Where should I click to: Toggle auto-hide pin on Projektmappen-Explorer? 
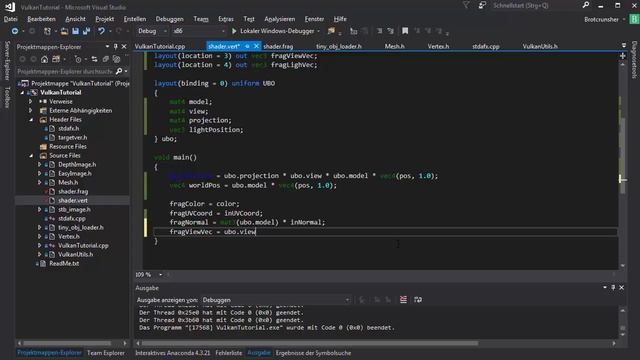point(116,47)
